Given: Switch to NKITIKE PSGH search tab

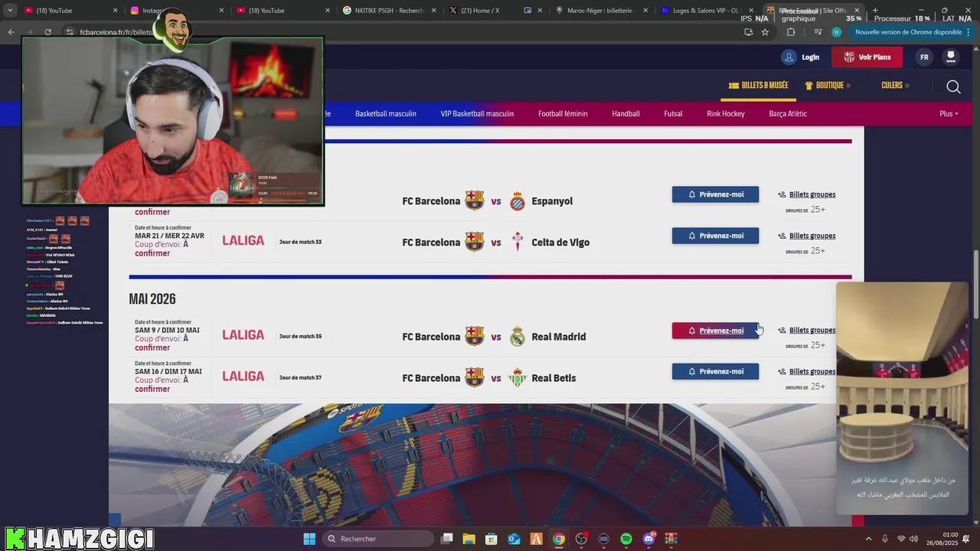Looking at the screenshot, I should coord(389,10).
